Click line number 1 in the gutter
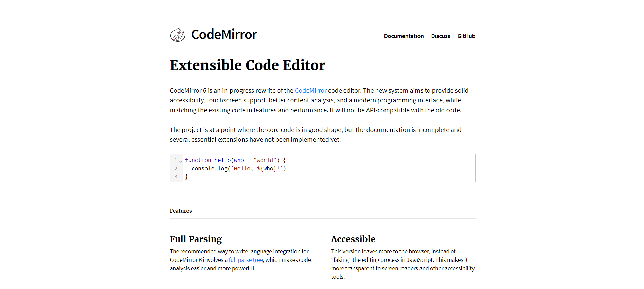This screenshot has height=289, width=644. [176, 160]
